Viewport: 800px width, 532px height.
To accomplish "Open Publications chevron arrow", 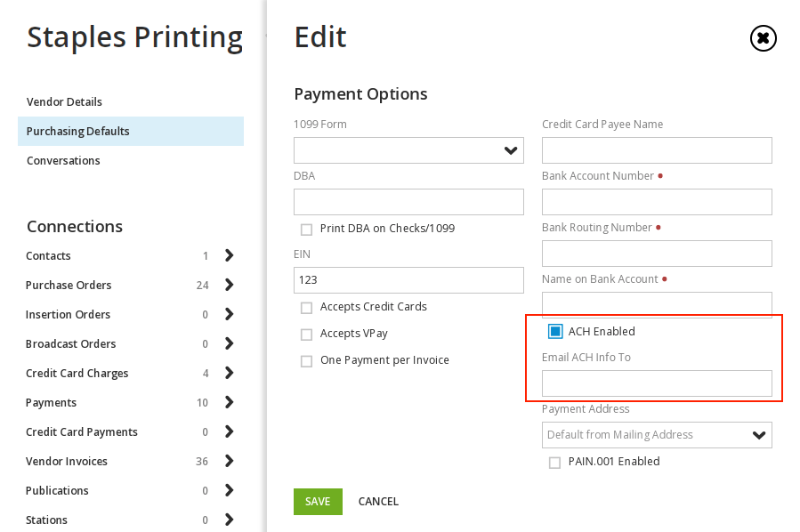I will [x=229, y=491].
